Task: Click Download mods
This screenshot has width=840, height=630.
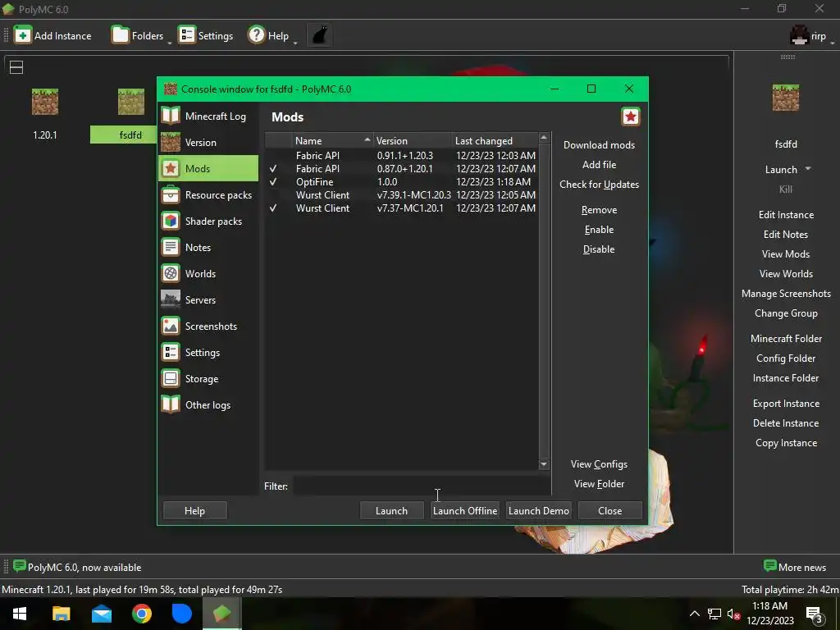Action: pyautogui.click(x=599, y=145)
